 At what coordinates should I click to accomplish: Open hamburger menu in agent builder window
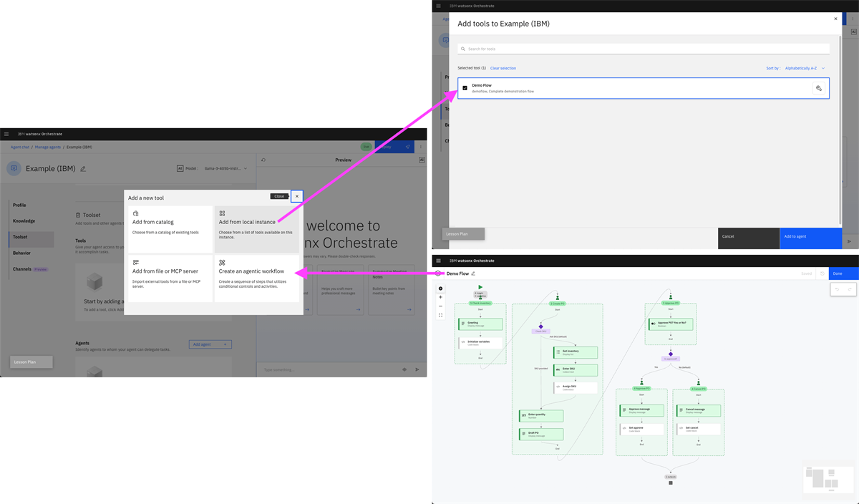6,134
